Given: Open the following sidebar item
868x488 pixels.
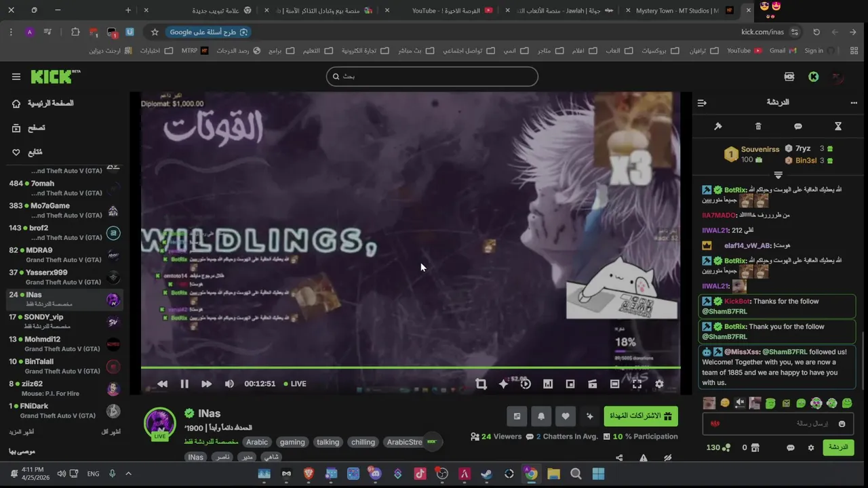Looking at the screenshot, I should pyautogui.click(x=28, y=152).
